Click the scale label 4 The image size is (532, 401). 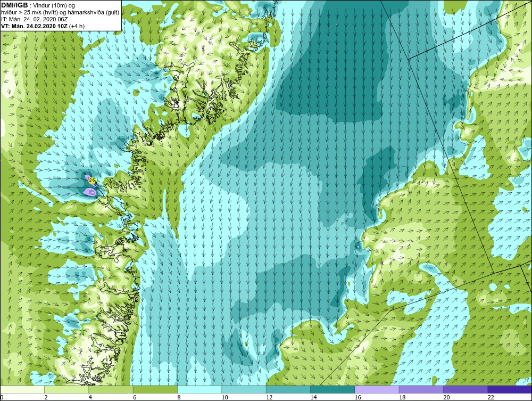(x=90, y=398)
